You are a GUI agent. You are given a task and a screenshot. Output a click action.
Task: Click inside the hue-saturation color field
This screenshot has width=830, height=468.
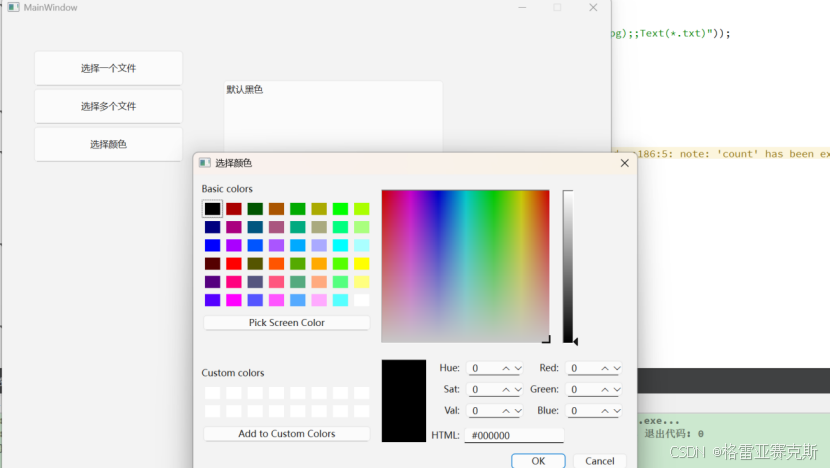465,266
